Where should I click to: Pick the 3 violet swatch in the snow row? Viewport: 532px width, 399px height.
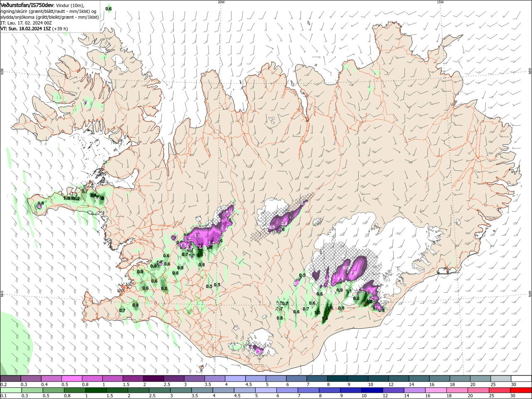click(194, 379)
